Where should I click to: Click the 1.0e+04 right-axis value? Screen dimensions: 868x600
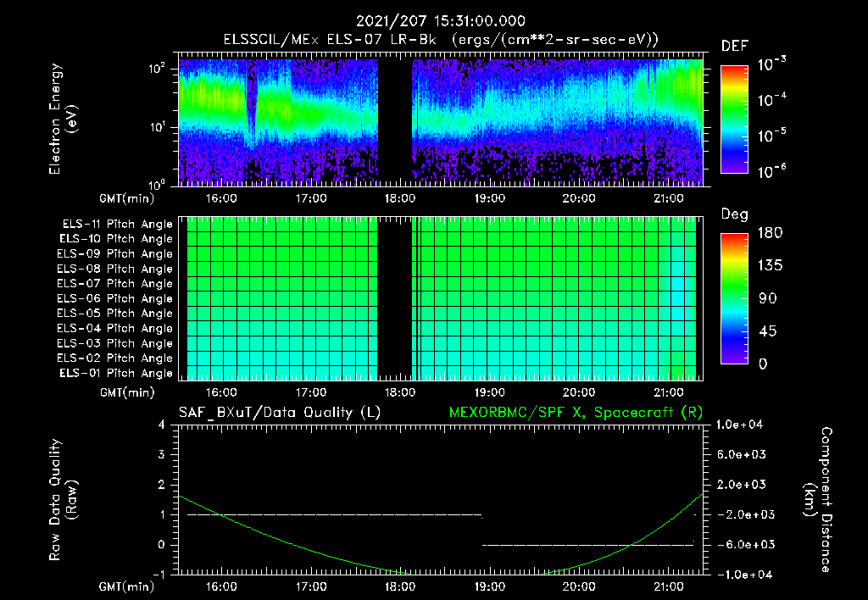(x=740, y=425)
